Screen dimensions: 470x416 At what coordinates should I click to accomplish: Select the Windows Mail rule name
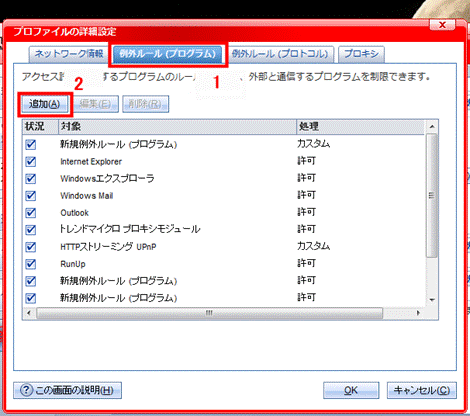87,196
